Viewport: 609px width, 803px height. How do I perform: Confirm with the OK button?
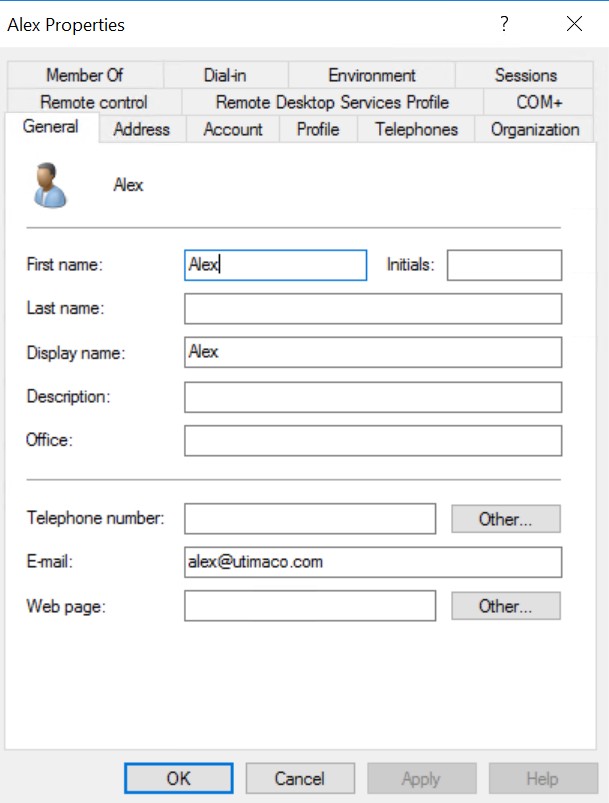(x=179, y=778)
